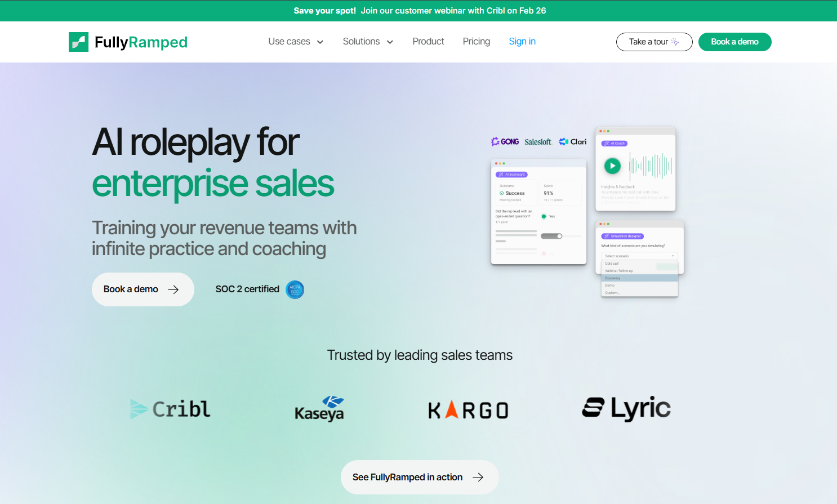Click the enterprise sales green headline
Image resolution: width=837 pixels, height=504 pixels.
click(x=213, y=184)
